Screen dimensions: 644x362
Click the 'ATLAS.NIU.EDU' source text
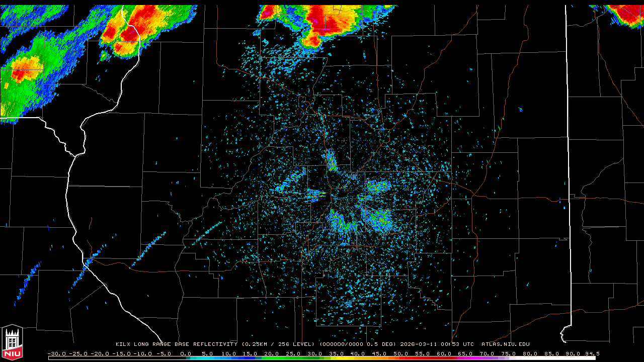coord(505,344)
